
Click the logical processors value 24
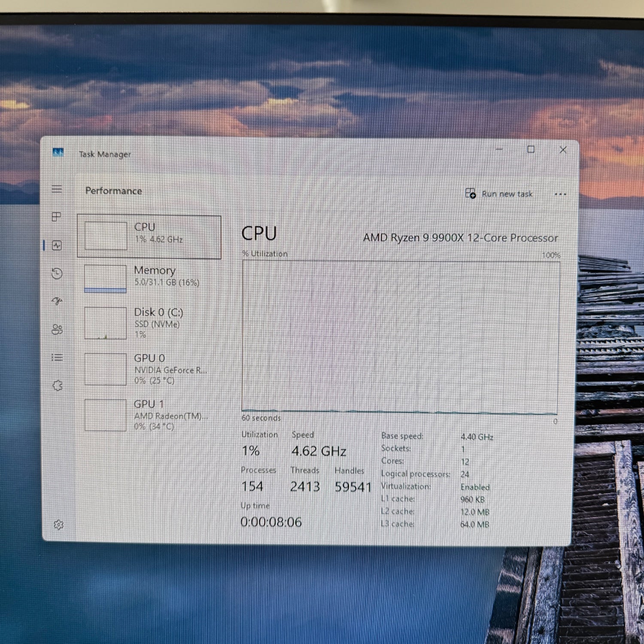tap(465, 474)
